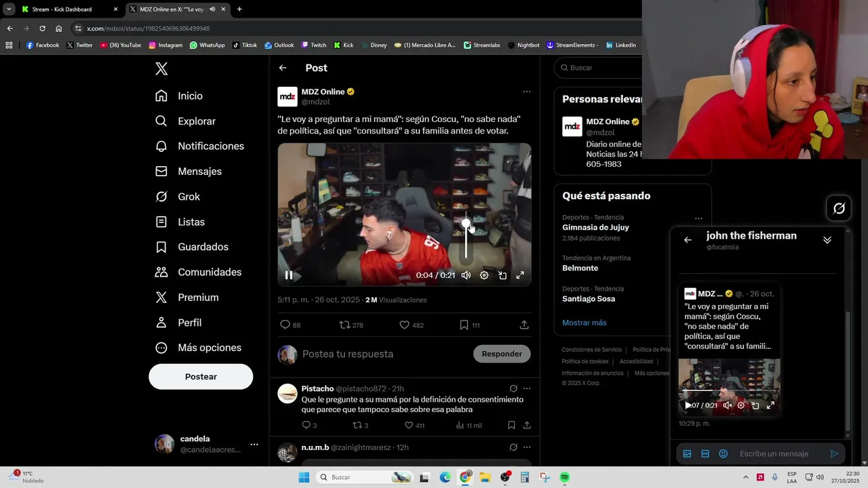Open a new browser tab
This screenshot has height=488, width=868.
(239, 9)
